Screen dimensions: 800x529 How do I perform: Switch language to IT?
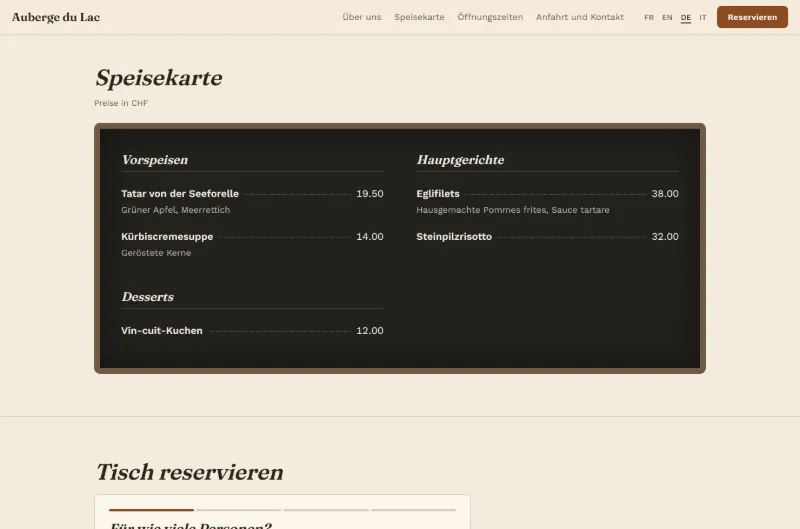coord(703,17)
